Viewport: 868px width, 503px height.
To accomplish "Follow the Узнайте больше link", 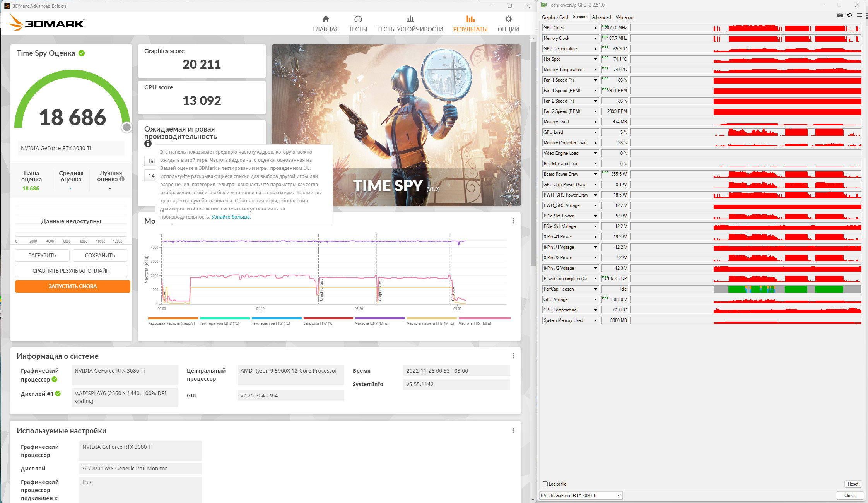I will pyautogui.click(x=231, y=217).
